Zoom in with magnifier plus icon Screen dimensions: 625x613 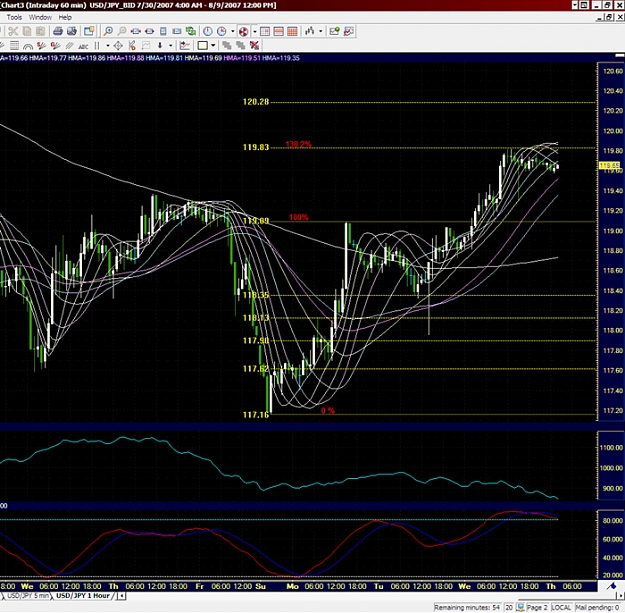pyautogui.click(x=108, y=31)
